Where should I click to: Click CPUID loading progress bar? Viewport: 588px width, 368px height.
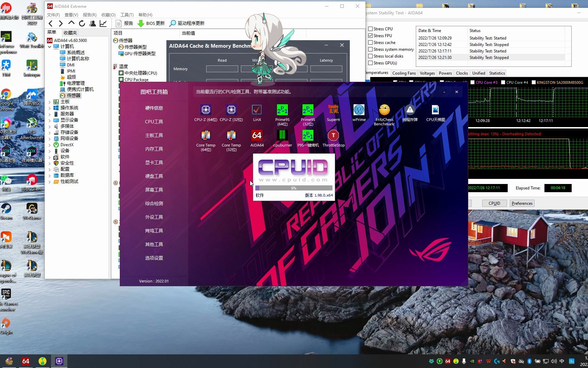click(294, 188)
